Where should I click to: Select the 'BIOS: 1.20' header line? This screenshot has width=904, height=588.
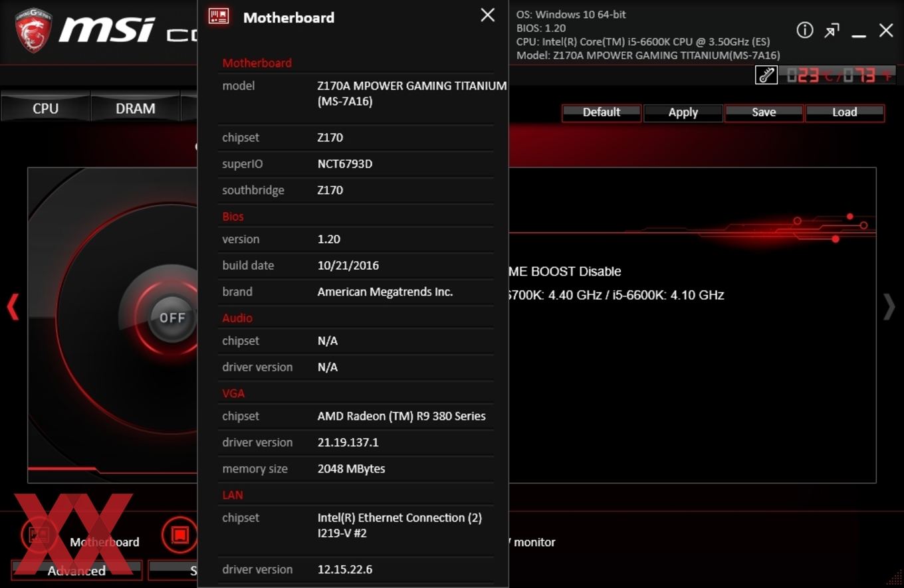(541, 28)
